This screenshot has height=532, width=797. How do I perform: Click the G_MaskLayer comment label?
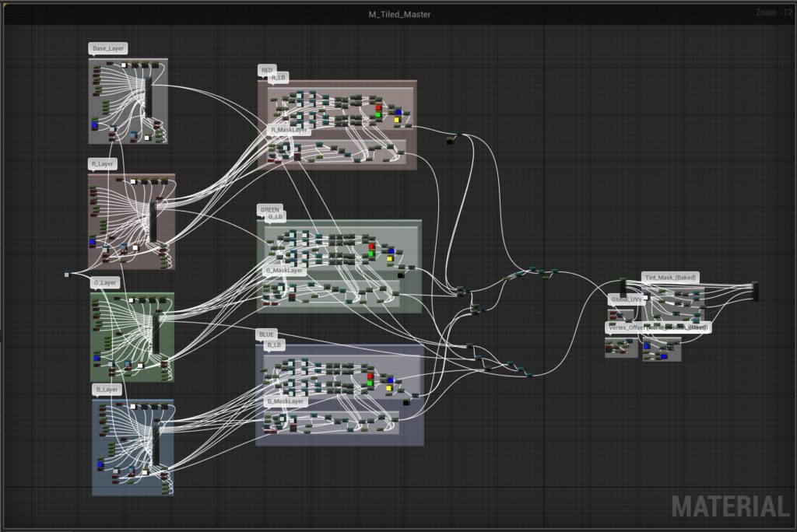coord(286,271)
